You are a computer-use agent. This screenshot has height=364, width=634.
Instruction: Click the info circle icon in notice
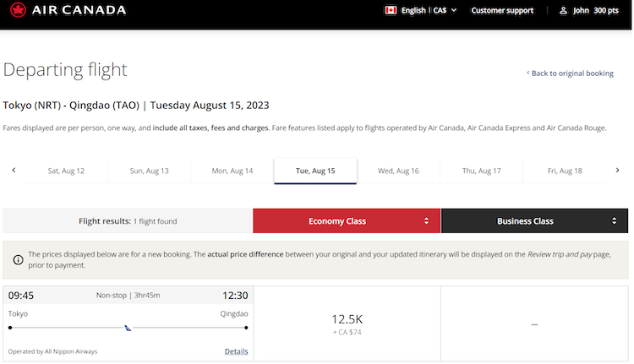coord(19,260)
